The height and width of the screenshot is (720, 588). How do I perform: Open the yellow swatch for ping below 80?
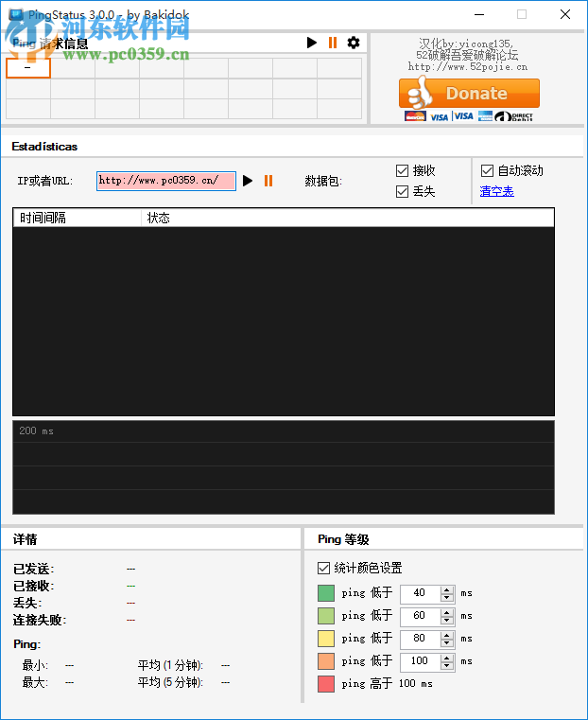326,639
